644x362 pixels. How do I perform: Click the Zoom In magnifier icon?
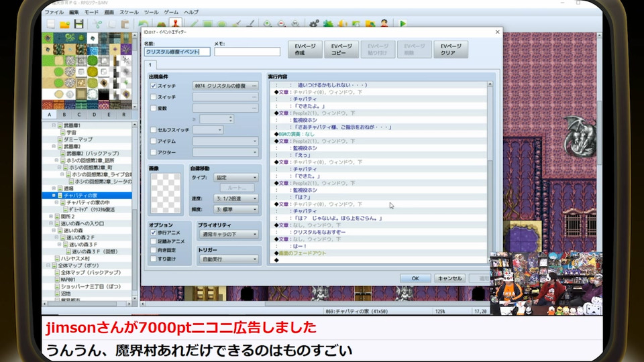268,24
